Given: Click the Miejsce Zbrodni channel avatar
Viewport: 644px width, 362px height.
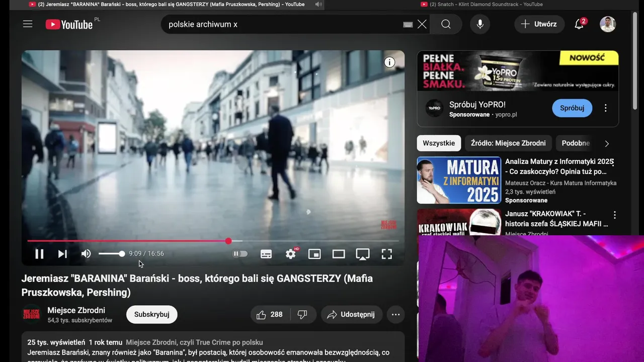Looking at the screenshot, I should pos(32,314).
